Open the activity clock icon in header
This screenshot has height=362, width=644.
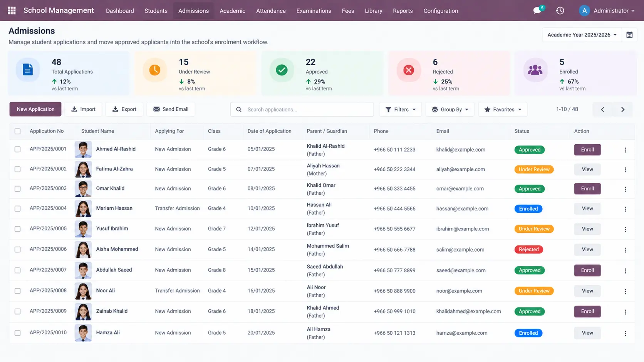560,11
